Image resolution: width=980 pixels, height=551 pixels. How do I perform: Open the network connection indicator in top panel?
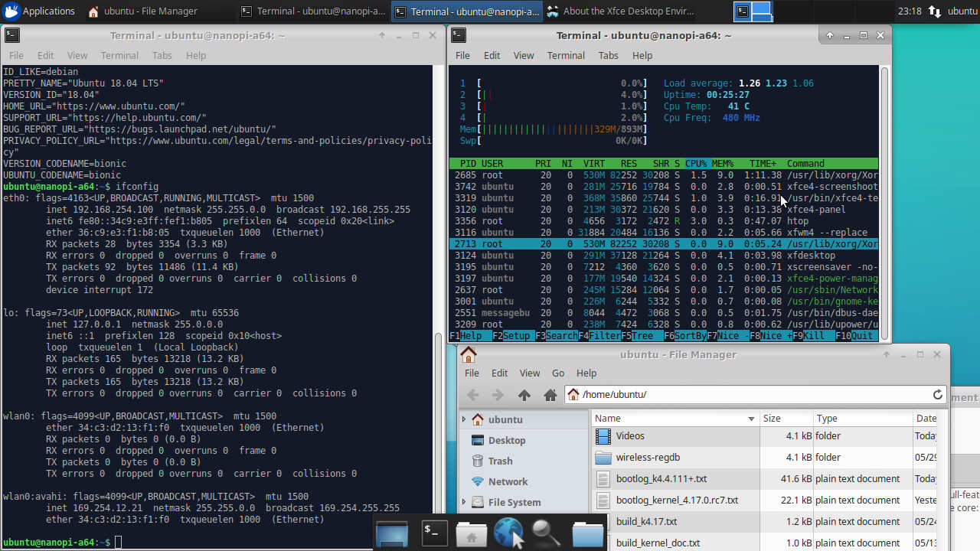tap(934, 11)
